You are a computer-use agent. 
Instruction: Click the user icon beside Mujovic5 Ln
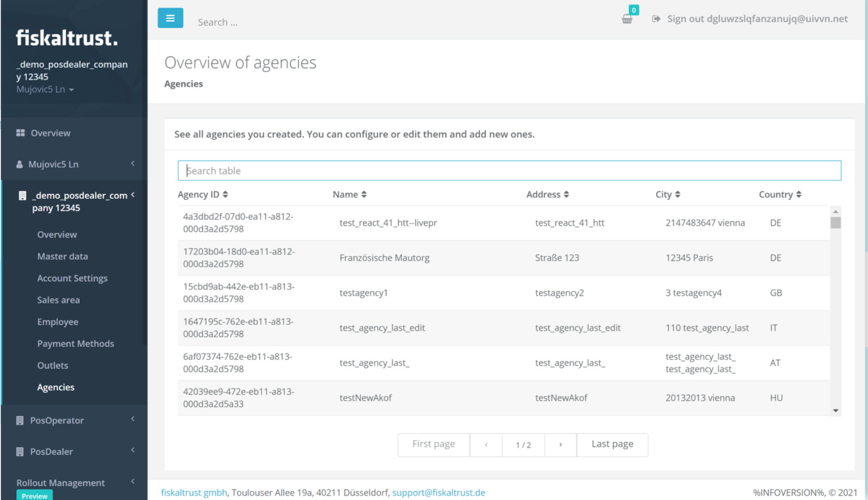pyautogui.click(x=19, y=164)
